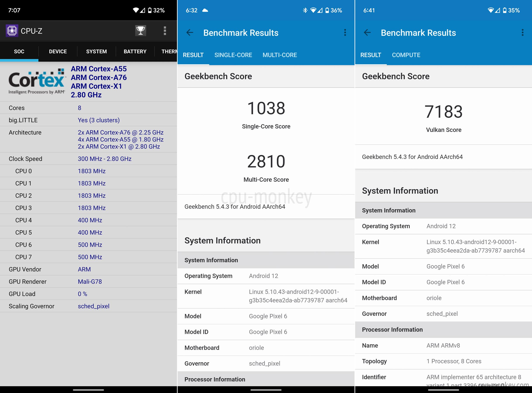The height and width of the screenshot is (393, 532).
Task: Switch to the SYSTEM tab
Action: click(96, 51)
